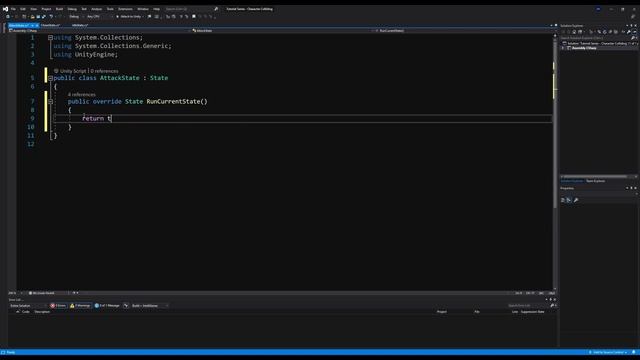
Task: Click the '0 references' CodeLens link
Action: (104, 71)
